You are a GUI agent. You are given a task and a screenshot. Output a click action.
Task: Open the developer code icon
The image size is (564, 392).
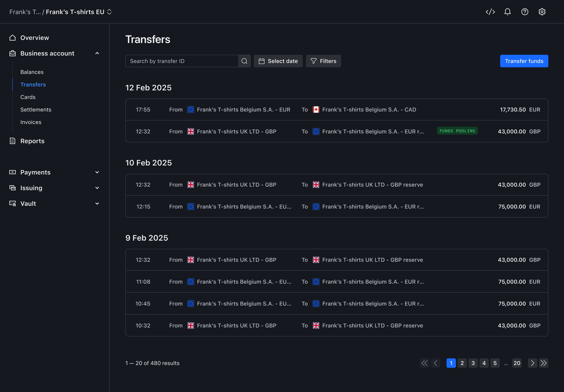(x=490, y=12)
